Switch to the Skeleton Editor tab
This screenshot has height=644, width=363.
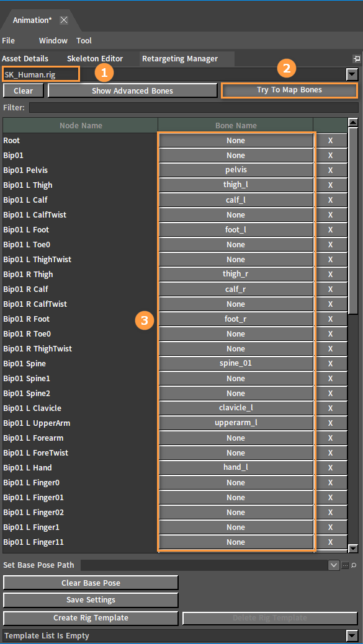[95, 59]
